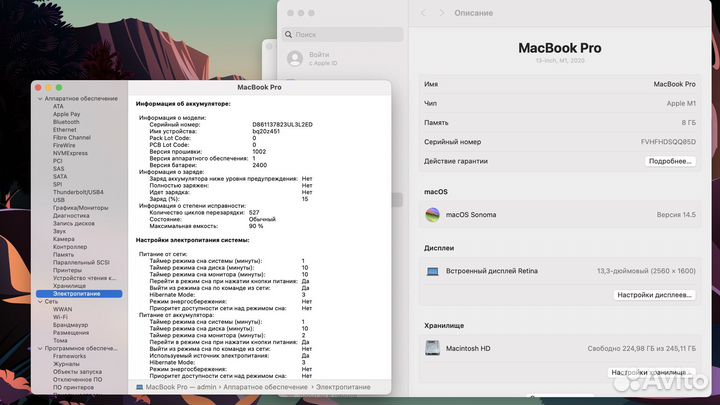The image size is (720, 405).
Task: Select Память in the System Information sidebar
Action: coord(63,254)
